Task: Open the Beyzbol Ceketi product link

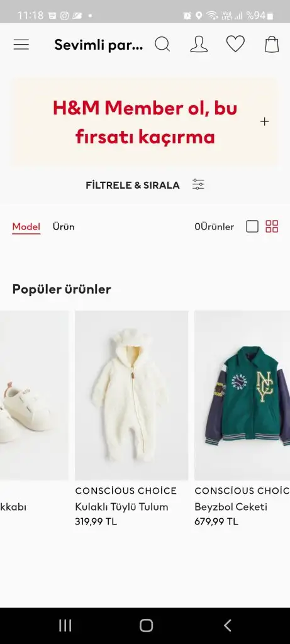Action: point(231,507)
